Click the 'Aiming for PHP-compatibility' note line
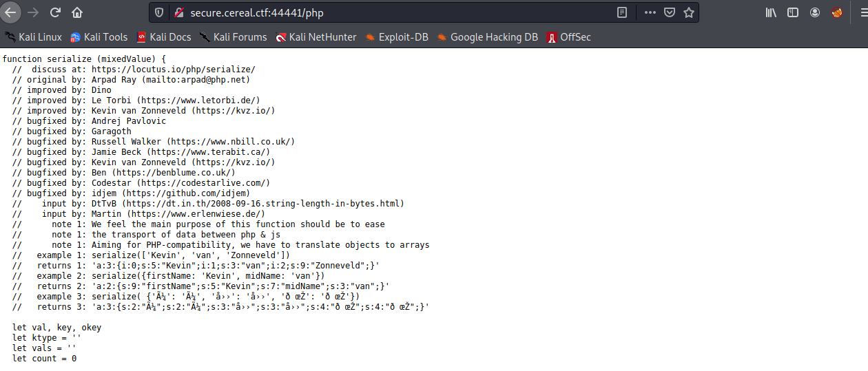 click(220, 245)
